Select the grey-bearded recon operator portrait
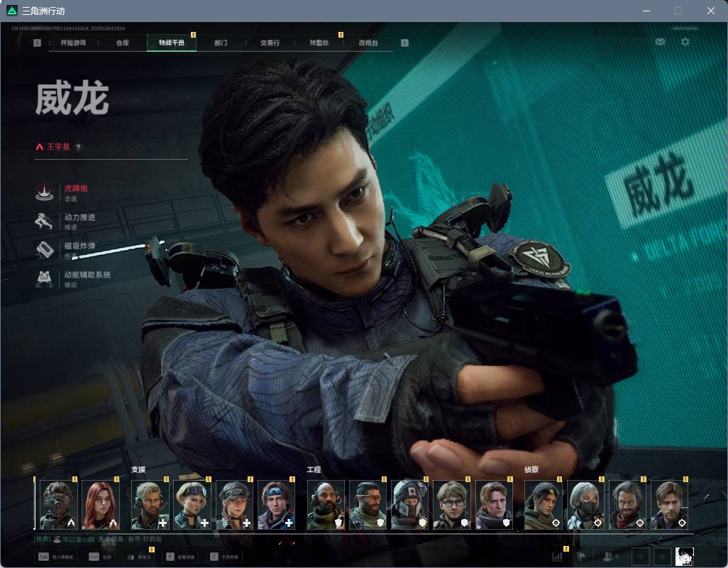Screen dimensions: 728x568 pyautogui.click(x=627, y=505)
